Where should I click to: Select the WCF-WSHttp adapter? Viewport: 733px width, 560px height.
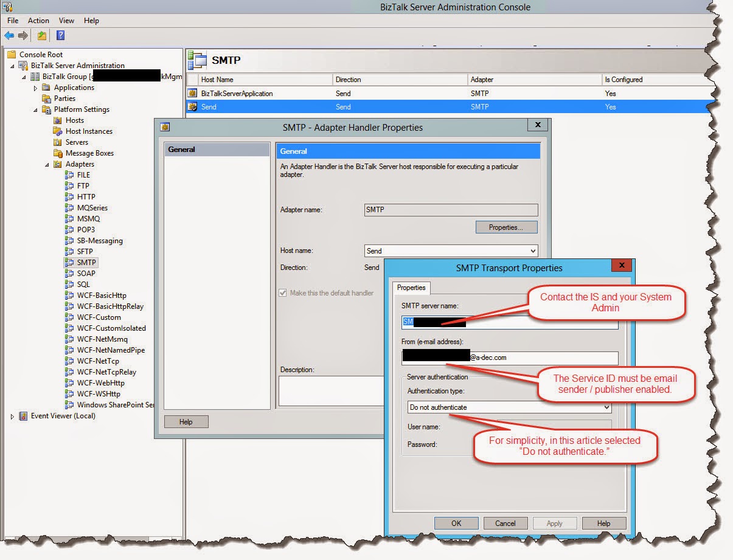[x=100, y=394]
